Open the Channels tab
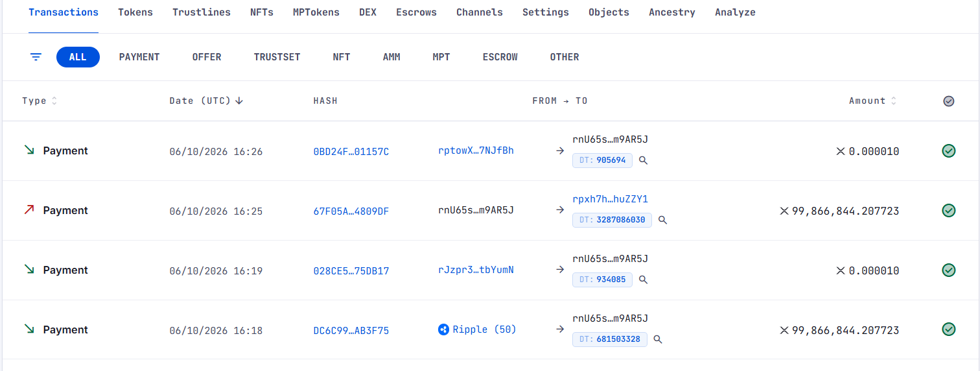 480,12
